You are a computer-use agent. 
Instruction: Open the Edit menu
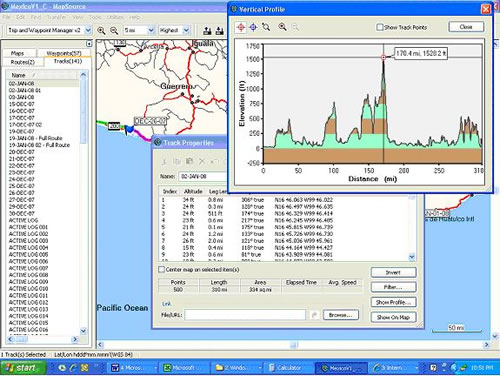click(21, 17)
